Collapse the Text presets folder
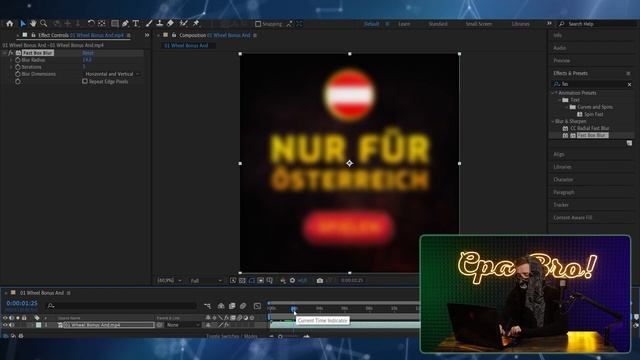 pyautogui.click(x=560, y=100)
